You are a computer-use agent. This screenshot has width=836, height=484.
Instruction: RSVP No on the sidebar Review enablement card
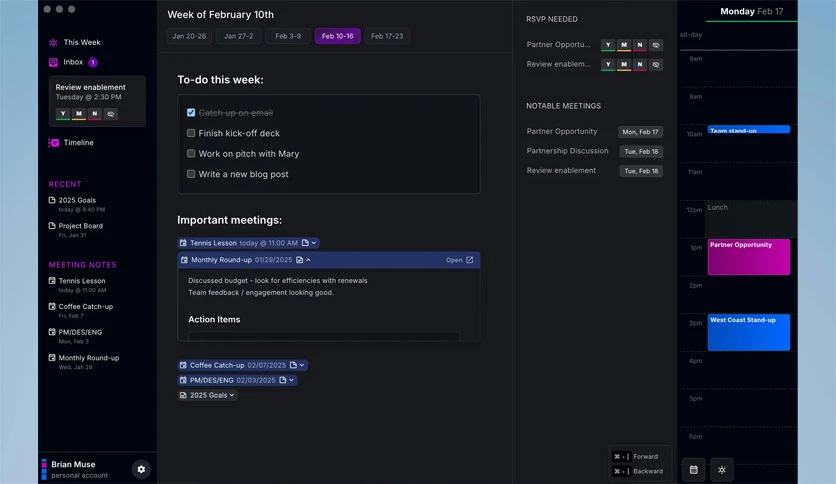coord(95,114)
